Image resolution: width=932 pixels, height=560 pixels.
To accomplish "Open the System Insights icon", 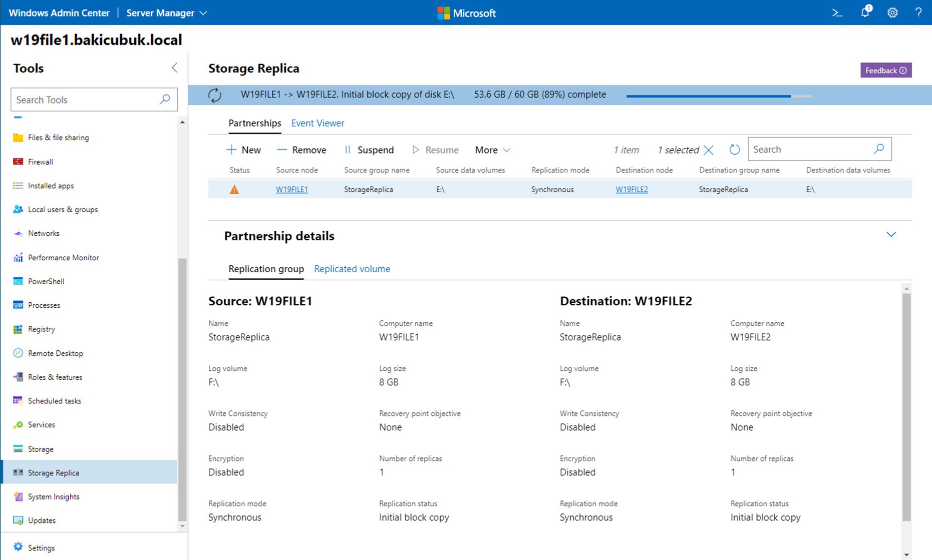I will (18, 496).
